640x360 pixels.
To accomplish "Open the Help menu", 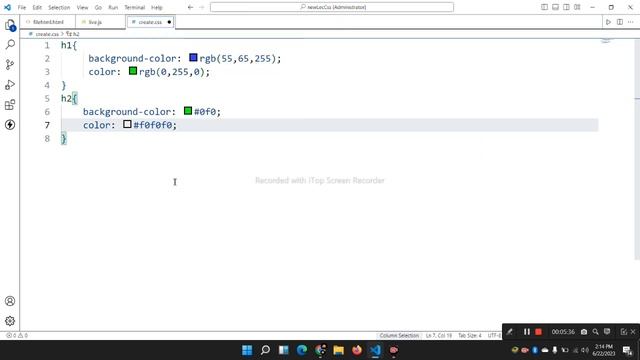I will point(157,7).
